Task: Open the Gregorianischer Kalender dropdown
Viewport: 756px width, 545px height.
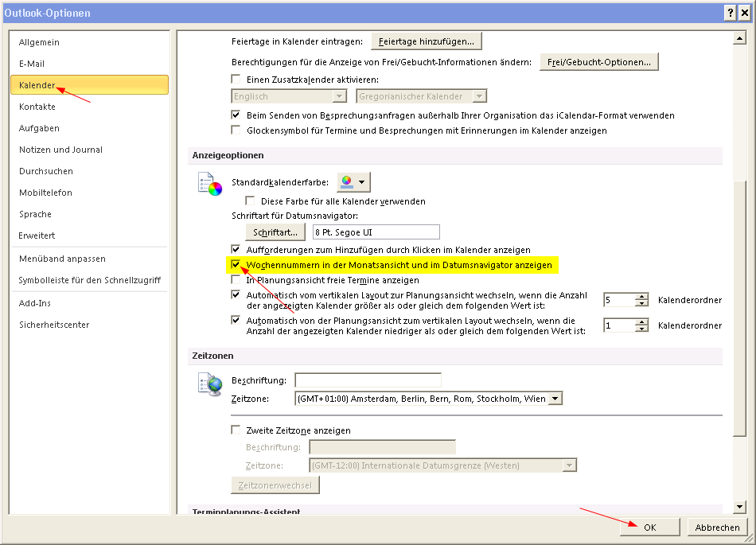Action: 479,96
